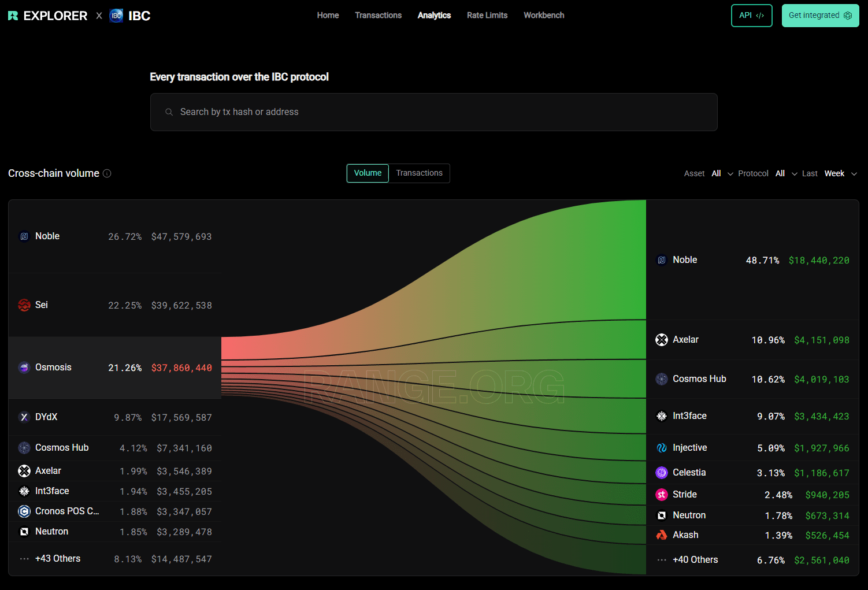Click the Sei volume $39,622,538
Image resolution: width=868 pixels, height=590 pixels.
coord(181,306)
